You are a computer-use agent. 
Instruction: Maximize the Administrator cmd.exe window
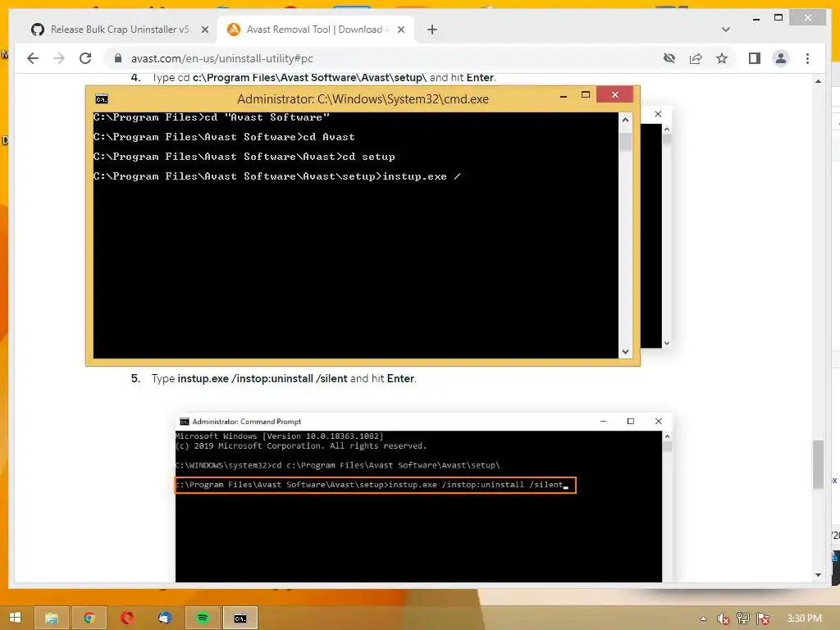click(586, 95)
